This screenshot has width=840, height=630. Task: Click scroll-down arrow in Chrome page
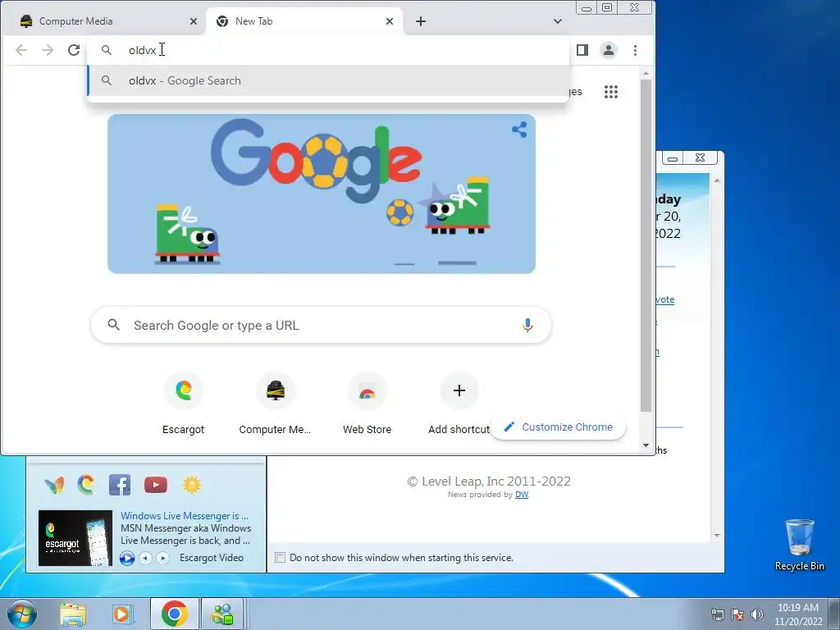point(646,445)
